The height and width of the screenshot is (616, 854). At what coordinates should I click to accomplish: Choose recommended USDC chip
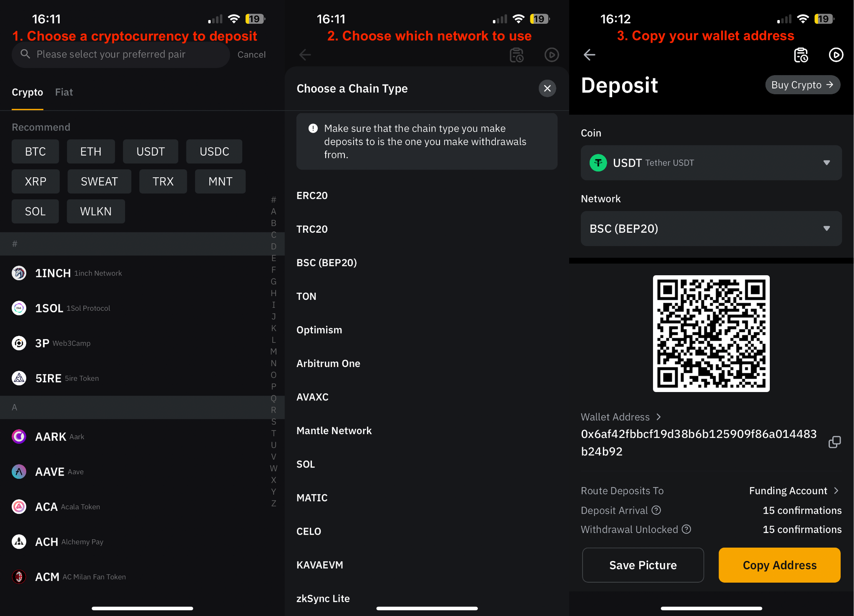214,151
